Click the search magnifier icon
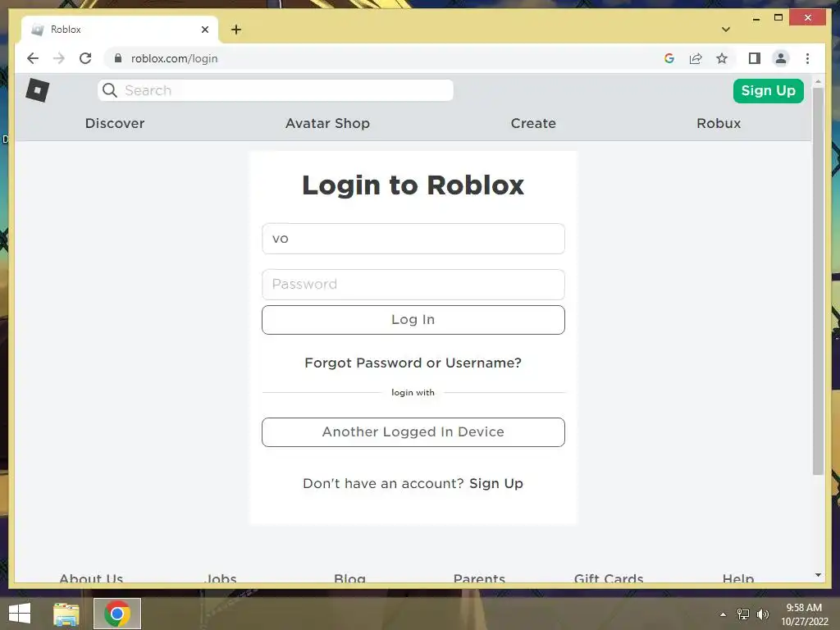840x630 pixels. (110, 90)
